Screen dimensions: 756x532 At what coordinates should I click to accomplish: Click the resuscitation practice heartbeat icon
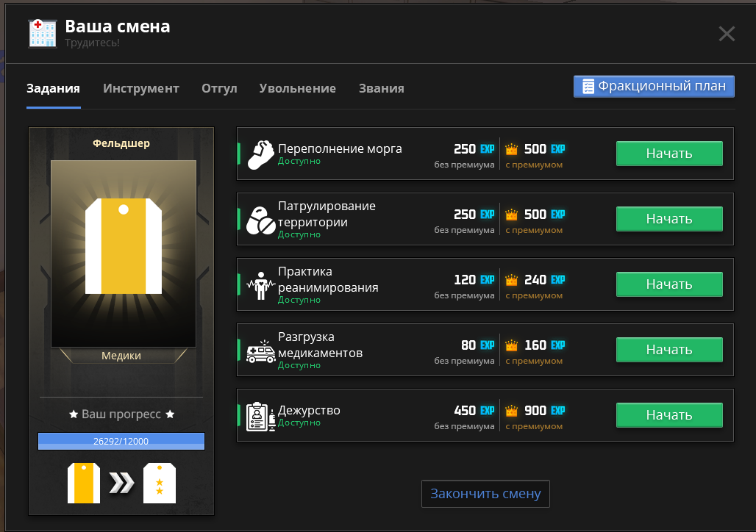tap(261, 285)
